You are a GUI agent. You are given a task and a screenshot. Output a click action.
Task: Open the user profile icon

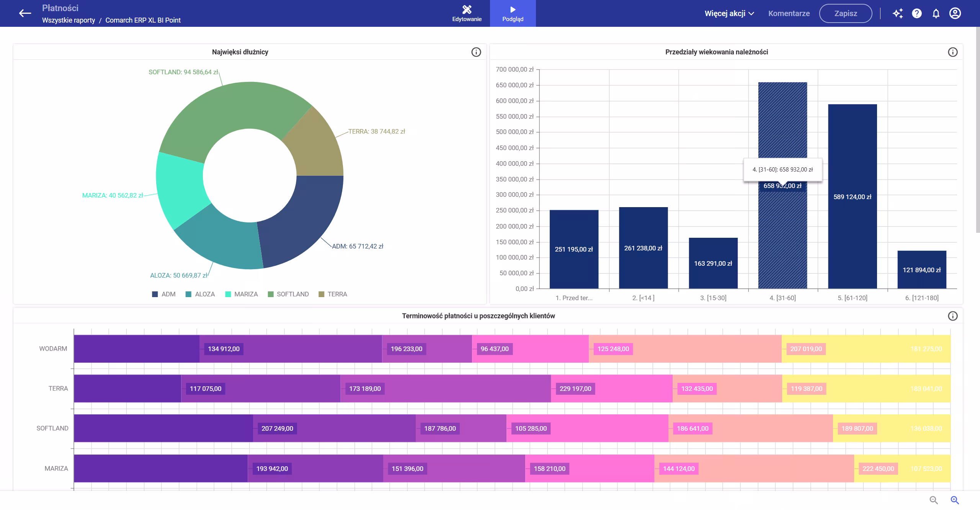[x=955, y=13]
